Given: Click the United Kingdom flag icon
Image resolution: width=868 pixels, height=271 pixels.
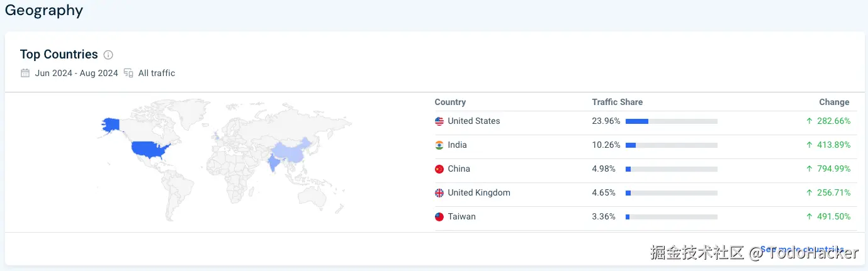Looking at the screenshot, I should pos(439,193).
